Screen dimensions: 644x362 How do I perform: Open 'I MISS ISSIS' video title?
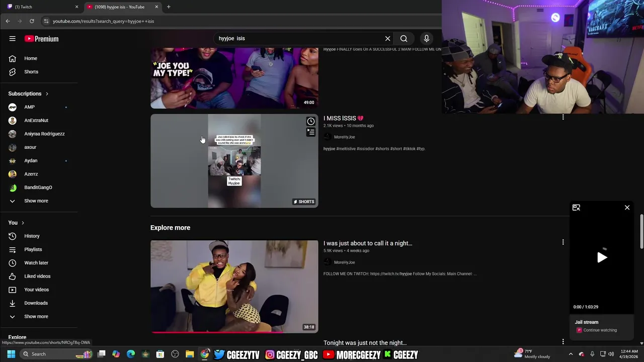point(343,118)
